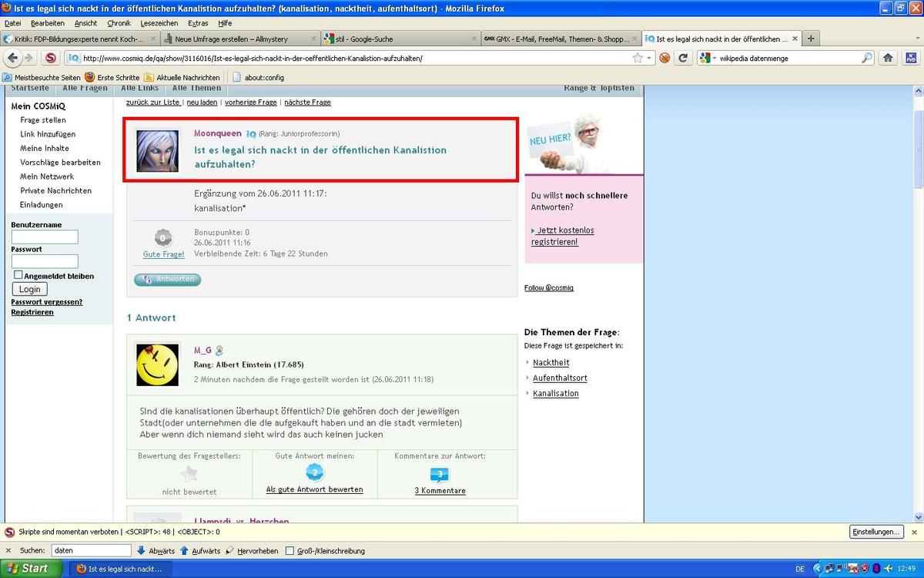The image size is (924, 578).
Task: Click Jetzt kostenlos registrieren link
Action: tap(564, 236)
